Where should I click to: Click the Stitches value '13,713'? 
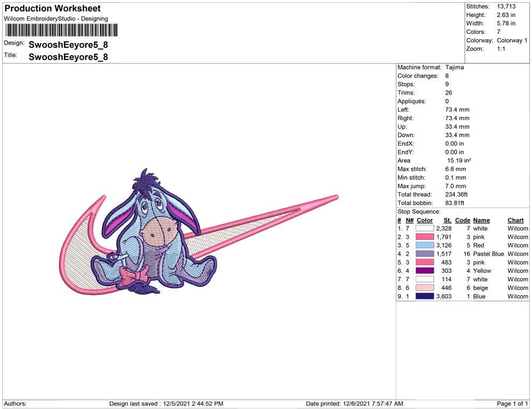[506, 6]
